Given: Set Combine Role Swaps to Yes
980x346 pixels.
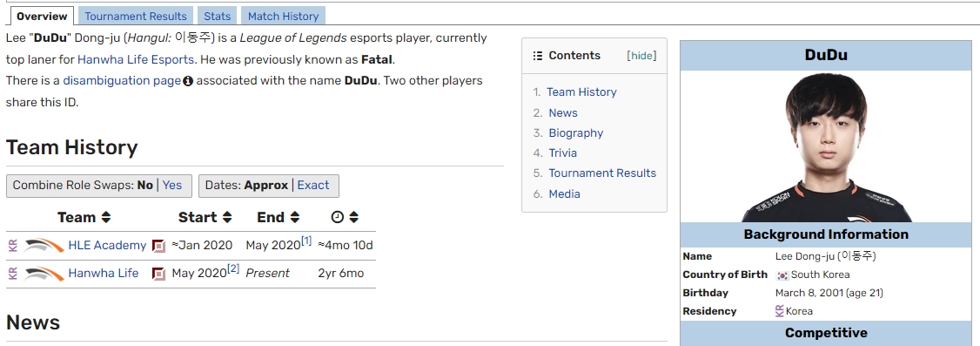Looking at the screenshot, I should [171, 185].
